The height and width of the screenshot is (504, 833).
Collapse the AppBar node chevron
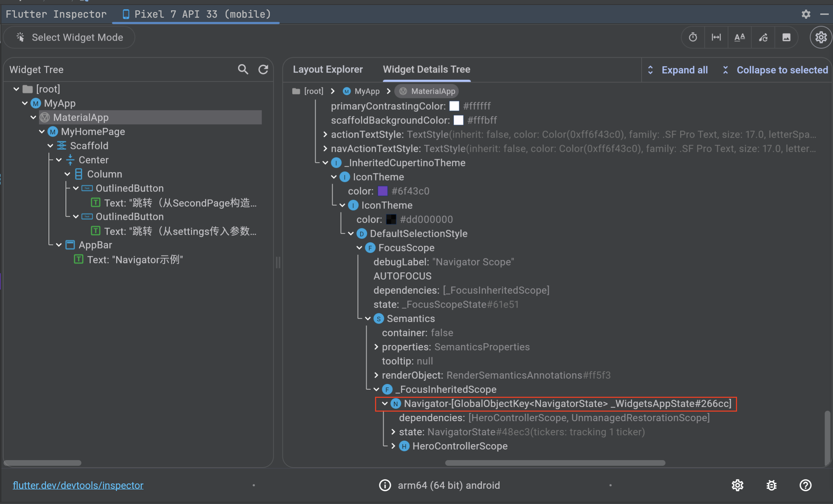click(59, 245)
